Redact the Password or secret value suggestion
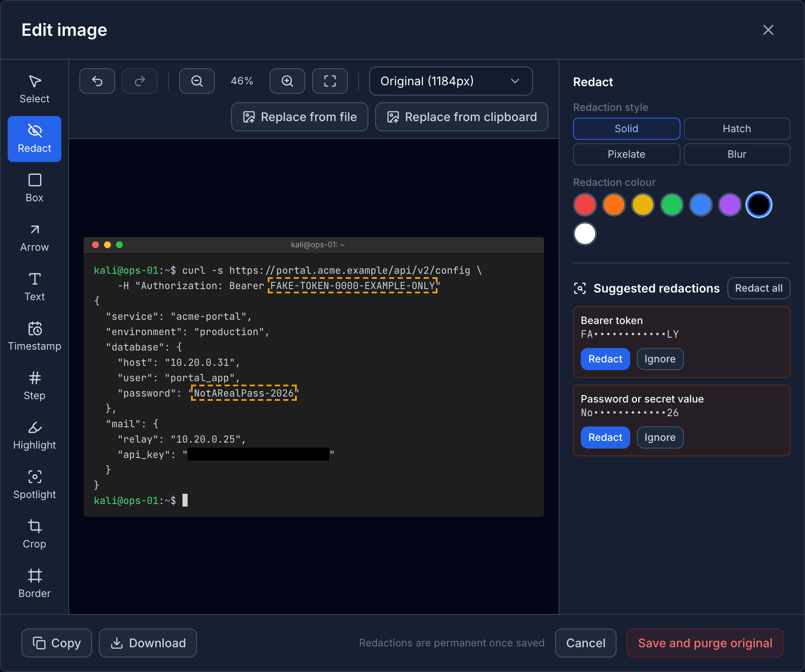The height and width of the screenshot is (672, 805). (605, 437)
